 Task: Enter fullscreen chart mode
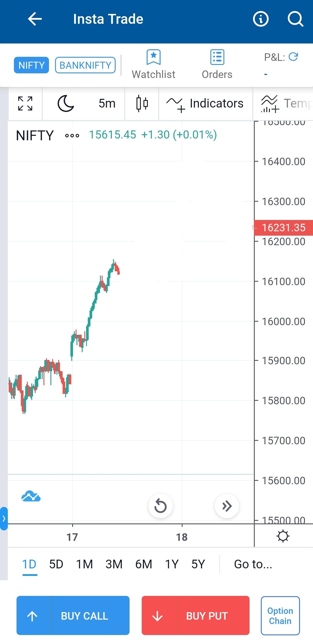point(25,103)
